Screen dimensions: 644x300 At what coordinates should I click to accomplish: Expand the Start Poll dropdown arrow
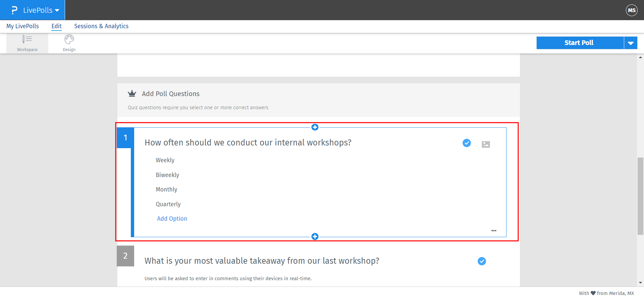pos(631,43)
